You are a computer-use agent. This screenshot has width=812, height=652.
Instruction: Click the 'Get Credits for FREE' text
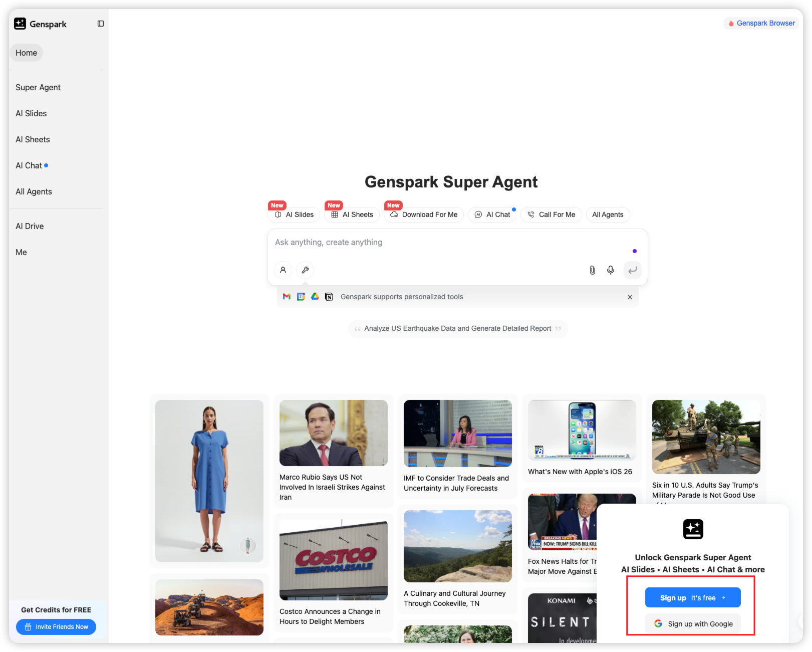point(56,610)
